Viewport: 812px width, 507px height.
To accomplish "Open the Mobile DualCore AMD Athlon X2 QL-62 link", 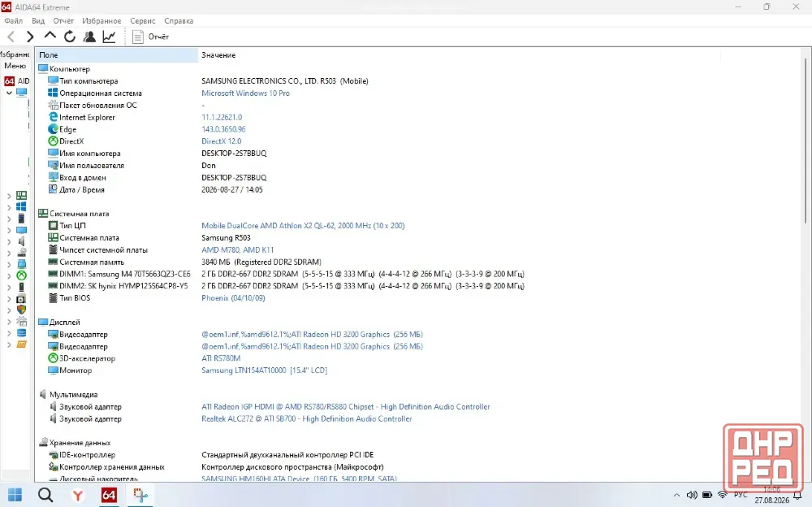I will (303, 226).
